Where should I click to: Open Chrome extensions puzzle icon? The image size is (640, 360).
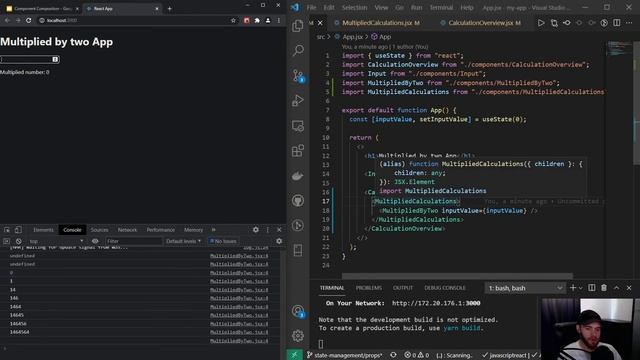click(257, 20)
